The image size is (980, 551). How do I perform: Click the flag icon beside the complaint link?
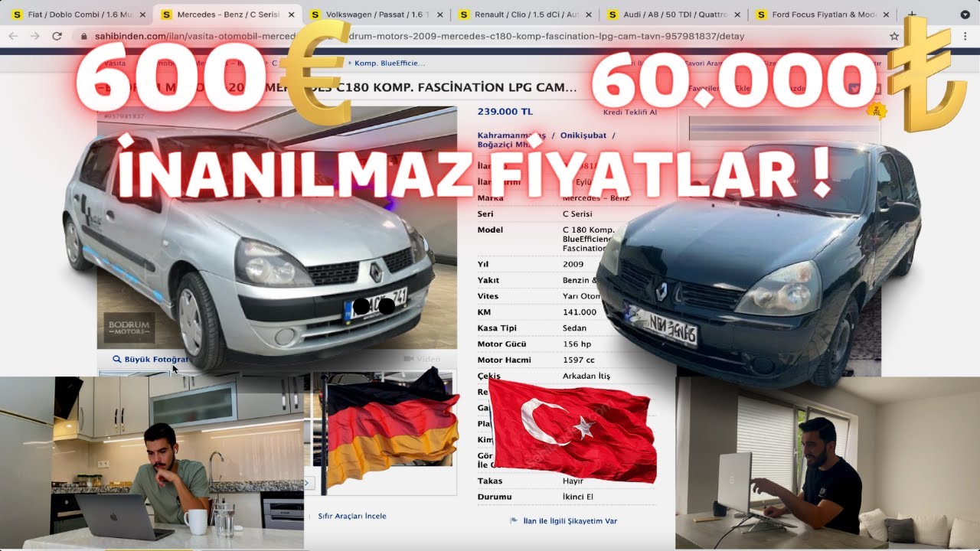514,521
